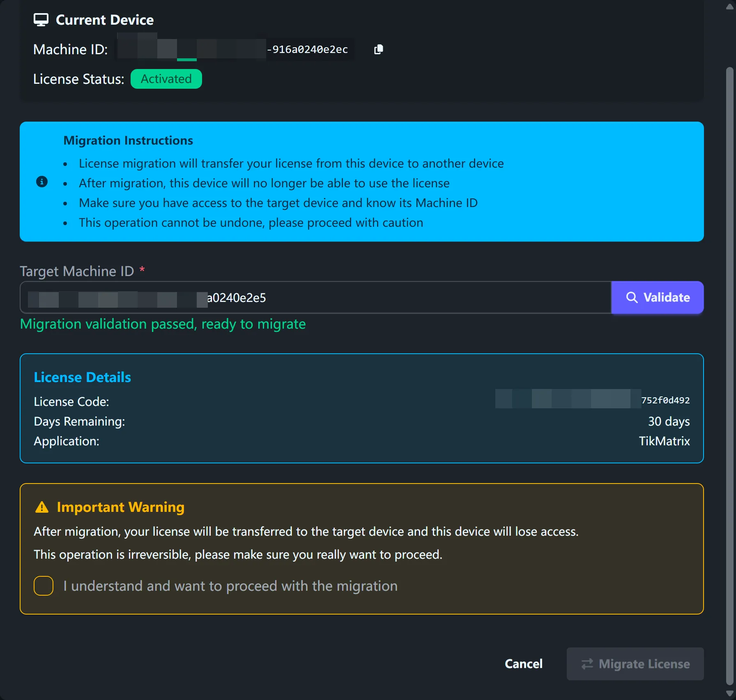Click the Validate button text
The image size is (736, 700).
tap(666, 297)
